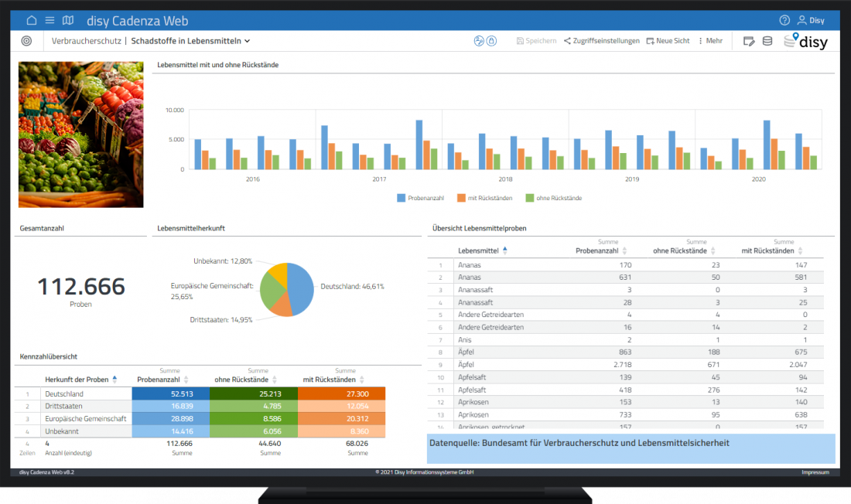Click the lock status icon
This screenshot has height=504, width=851.
(492, 41)
